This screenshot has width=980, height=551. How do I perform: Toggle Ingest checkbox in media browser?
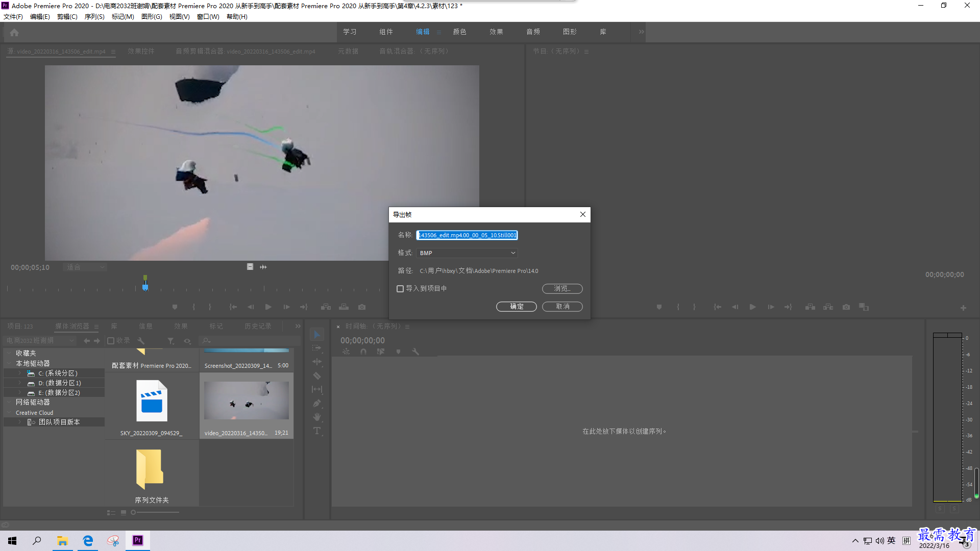point(111,341)
